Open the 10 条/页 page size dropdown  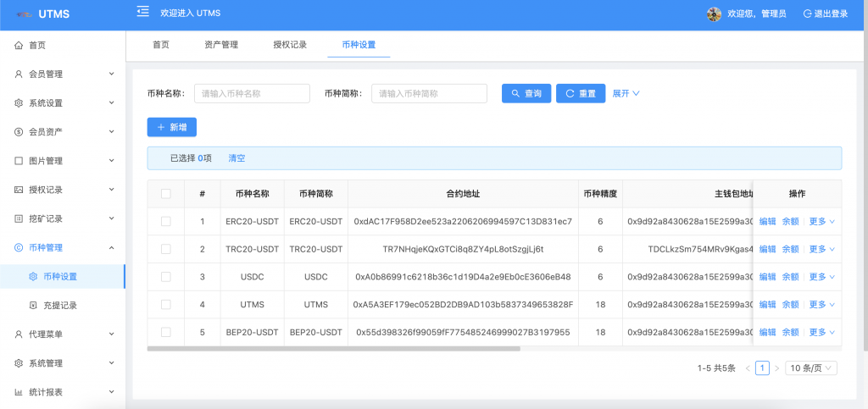(812, 368)
